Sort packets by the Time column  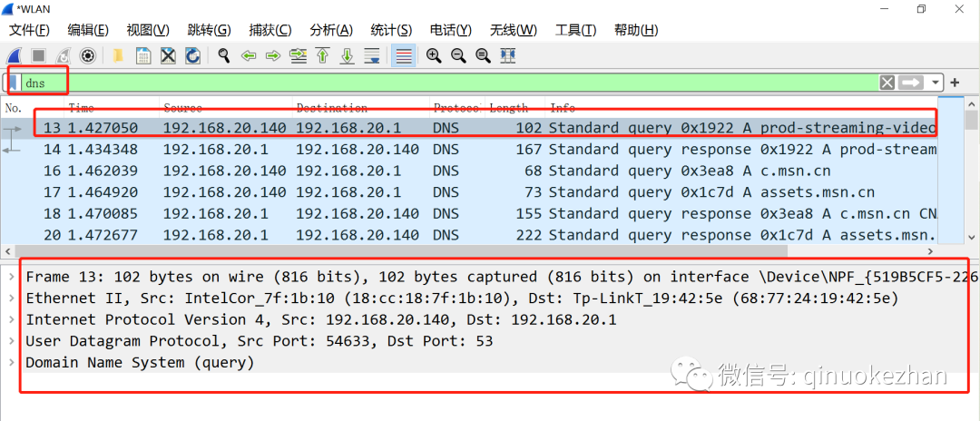point(111,108)
